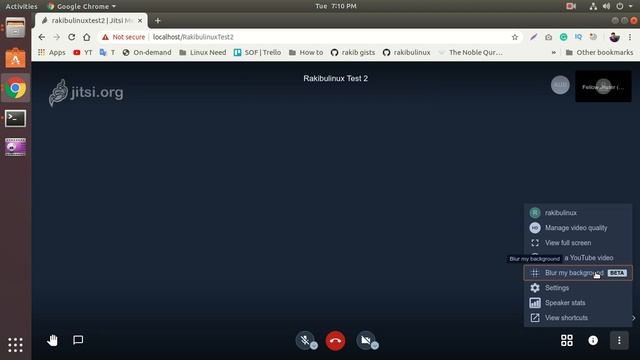Show Applications grid in the dock
640x360 pixels.
(16, 345)
